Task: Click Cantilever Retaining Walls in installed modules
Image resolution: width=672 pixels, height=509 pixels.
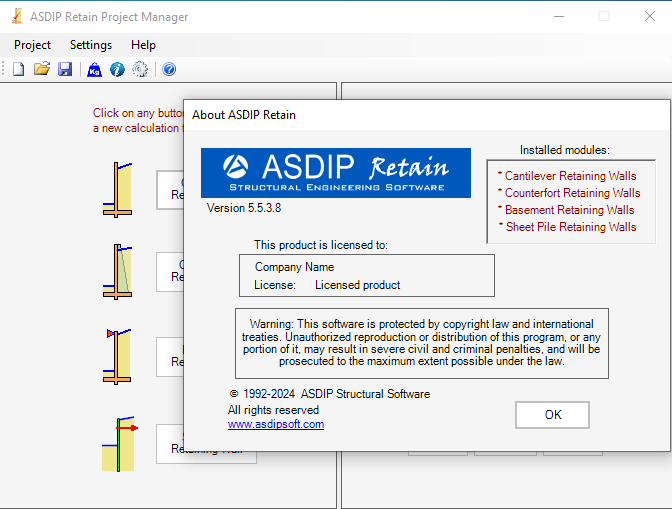Action: [570, 176]
